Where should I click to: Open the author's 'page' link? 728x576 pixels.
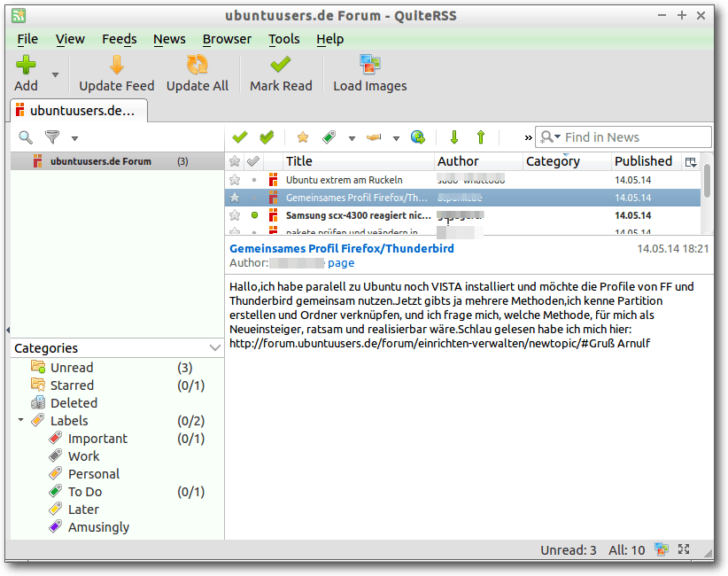341,263
